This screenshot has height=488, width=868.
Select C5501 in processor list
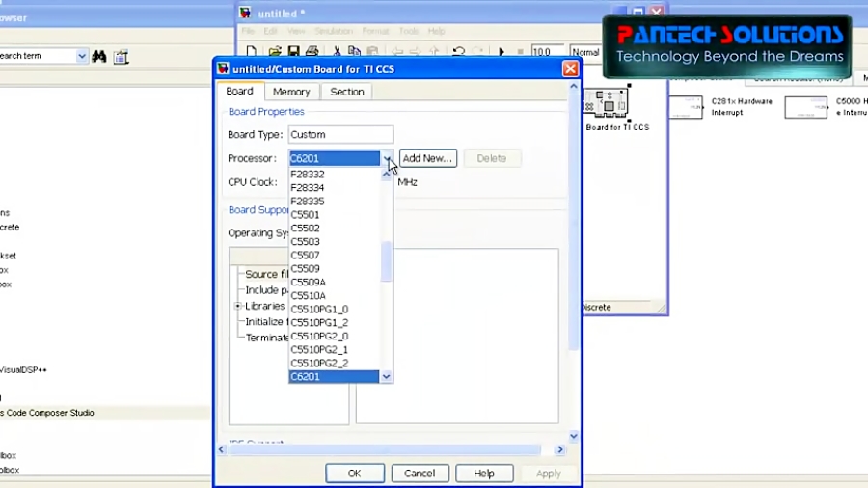[x=335, y=215]
